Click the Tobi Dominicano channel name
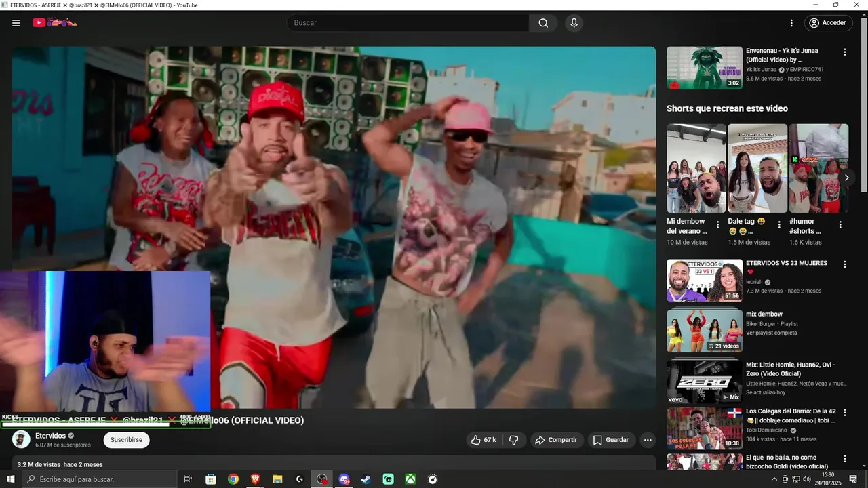This screenshot has height=488, width=868. [x=767, y=430]
